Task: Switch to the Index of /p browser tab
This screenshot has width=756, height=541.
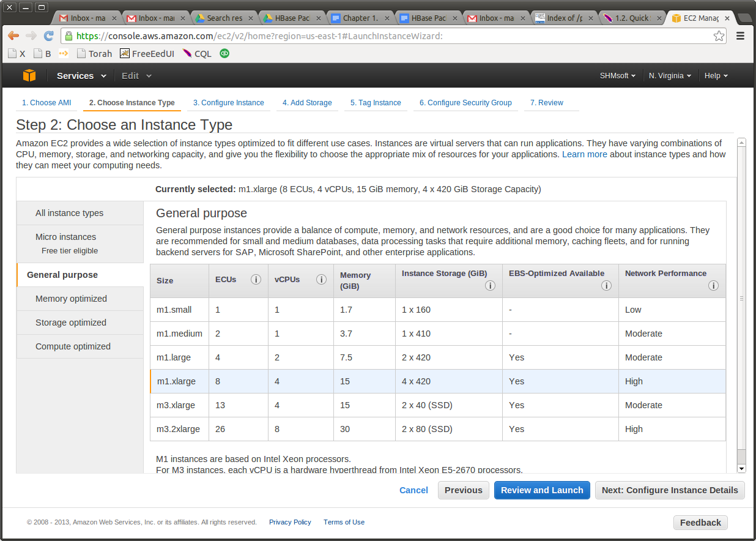Action: click(563, 18)
